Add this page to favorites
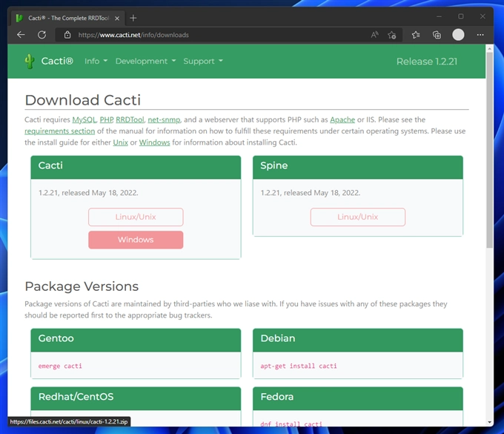This screenshot has width=504, height=434. point(391,35)
